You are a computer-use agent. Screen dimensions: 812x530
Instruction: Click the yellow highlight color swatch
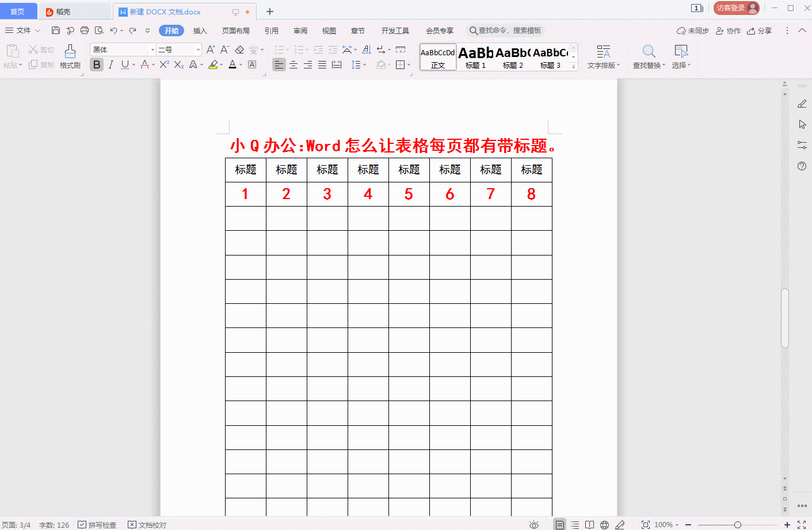click(214, 64)
